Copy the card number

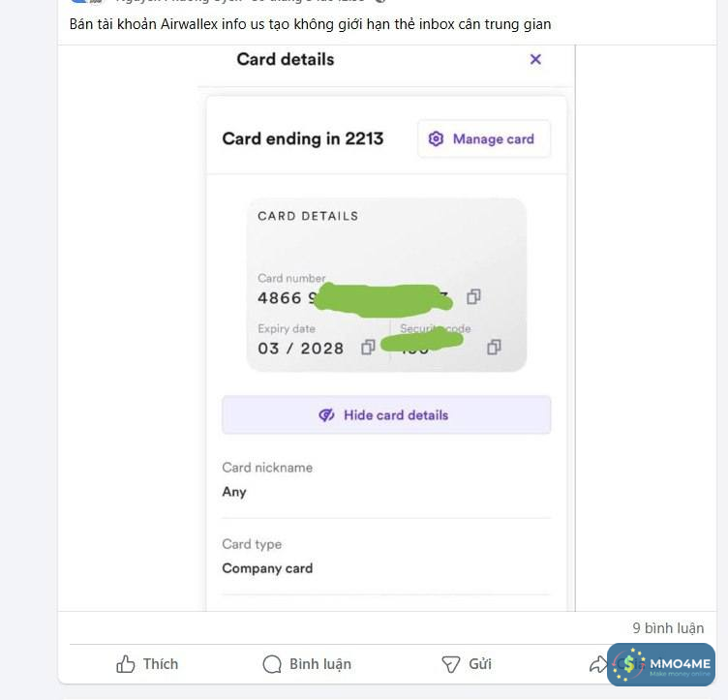pyautogui.click(x=473, y=296)
